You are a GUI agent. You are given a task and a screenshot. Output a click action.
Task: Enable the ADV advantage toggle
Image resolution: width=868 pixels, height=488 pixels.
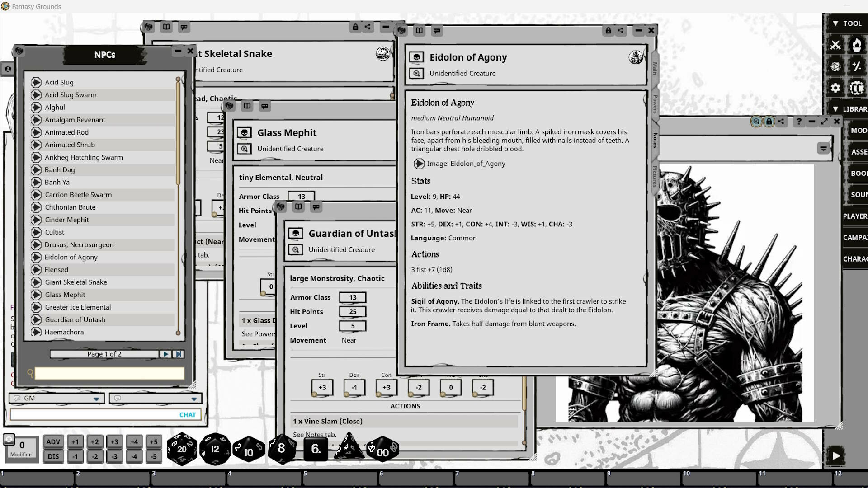tap(53, 442)
